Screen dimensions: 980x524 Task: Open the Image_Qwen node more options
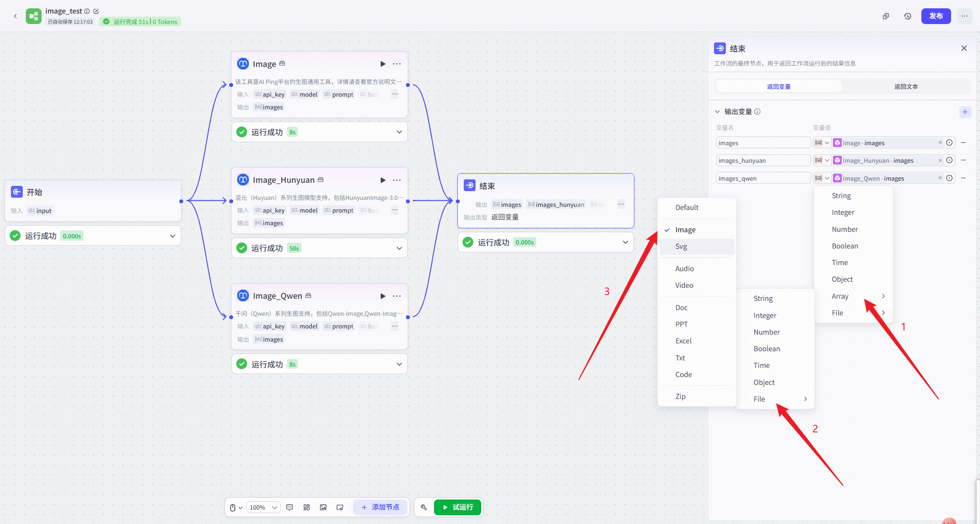[397, 296]
